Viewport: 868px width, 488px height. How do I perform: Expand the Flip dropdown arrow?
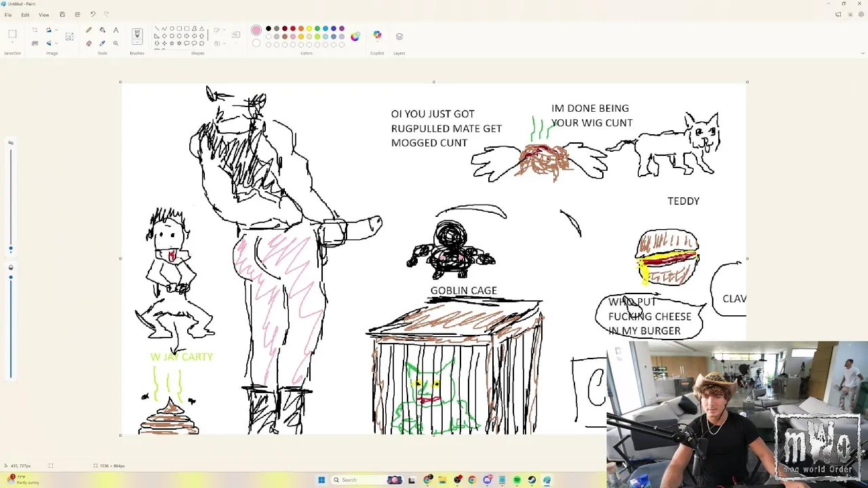(x=56, y=43)
